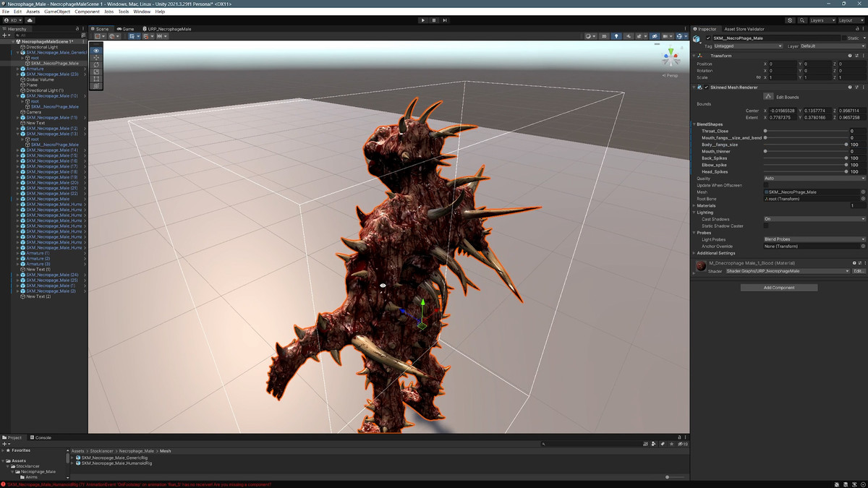Viewport: 868px width, 488px height.
Task: Click the Edit Bounds icon button
Action: [x=768, y=96]
